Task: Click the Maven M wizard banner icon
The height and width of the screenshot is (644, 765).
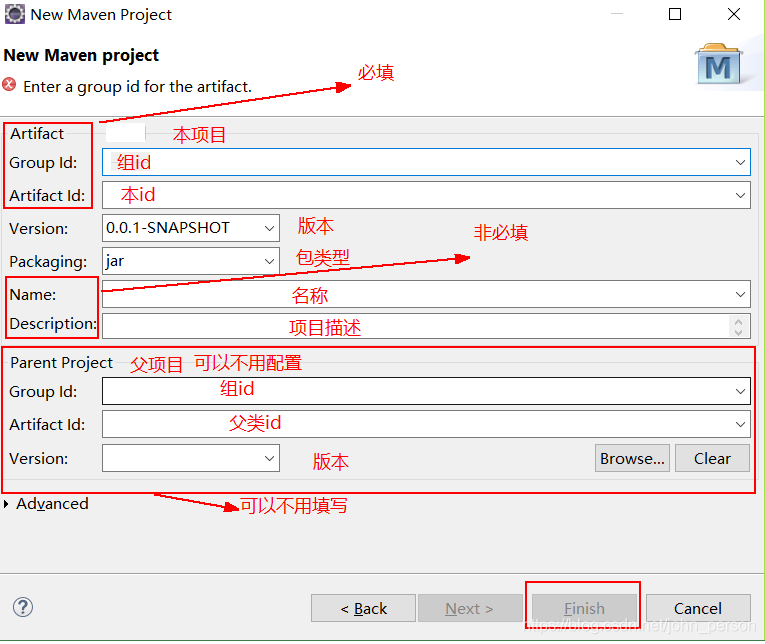Action: point(718,65)
